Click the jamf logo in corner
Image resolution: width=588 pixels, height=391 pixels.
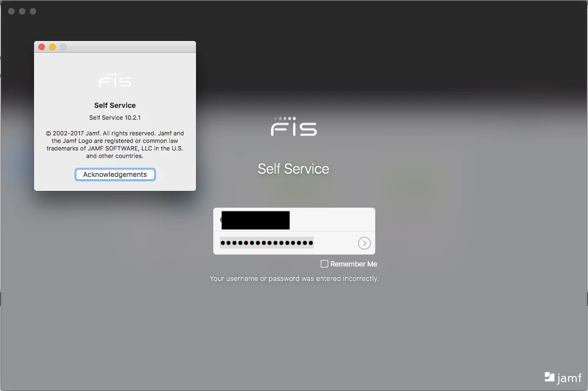point(563,378)
